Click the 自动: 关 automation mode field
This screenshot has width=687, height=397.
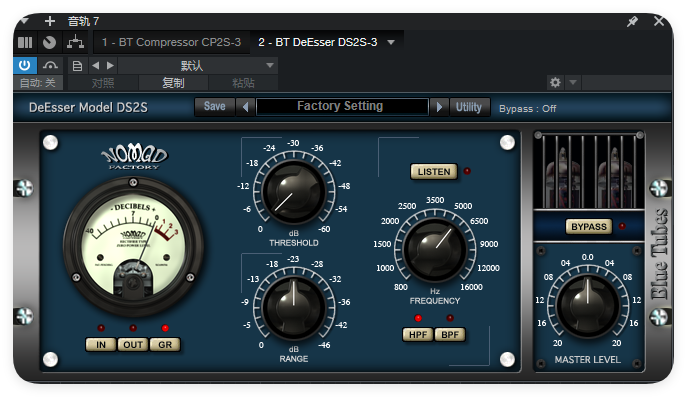[x=38, y=83]
